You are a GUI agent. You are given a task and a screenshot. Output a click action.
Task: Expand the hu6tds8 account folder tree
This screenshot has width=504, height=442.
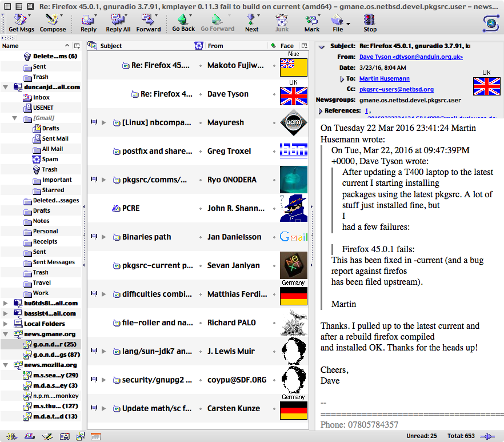pos(5,304)
